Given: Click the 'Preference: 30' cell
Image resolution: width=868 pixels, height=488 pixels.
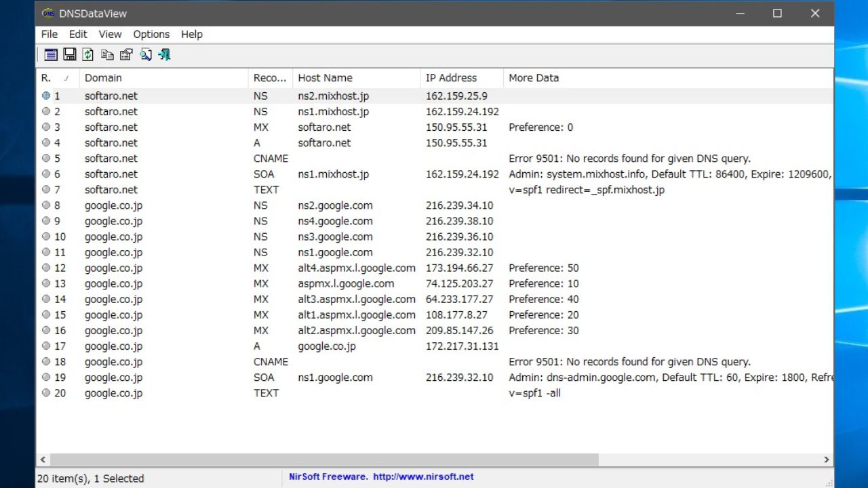Looking at the screenshot, I should coord(544,331).
